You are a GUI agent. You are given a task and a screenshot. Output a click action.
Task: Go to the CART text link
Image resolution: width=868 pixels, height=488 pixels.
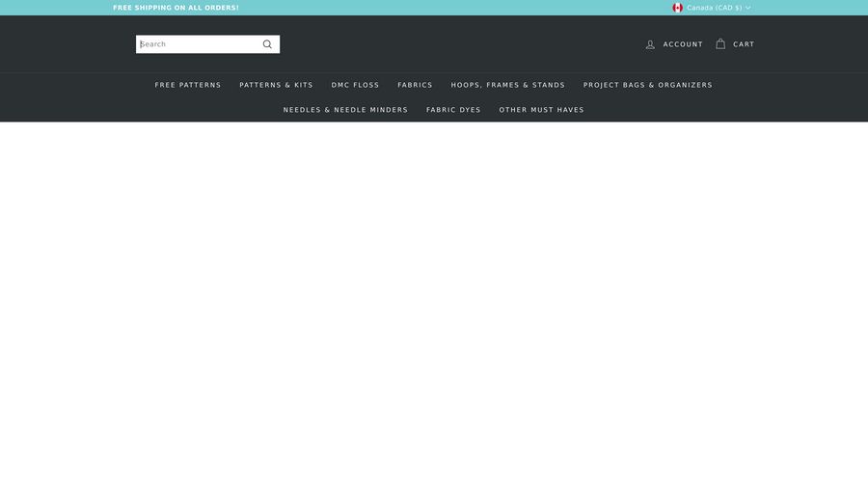744,44
